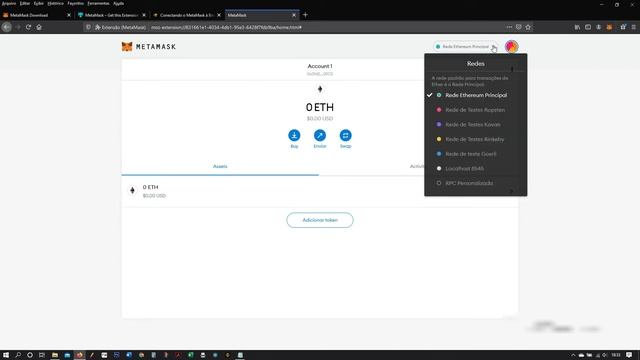
Task: Click Adicionar token button
Action: [x=320, y=220]
